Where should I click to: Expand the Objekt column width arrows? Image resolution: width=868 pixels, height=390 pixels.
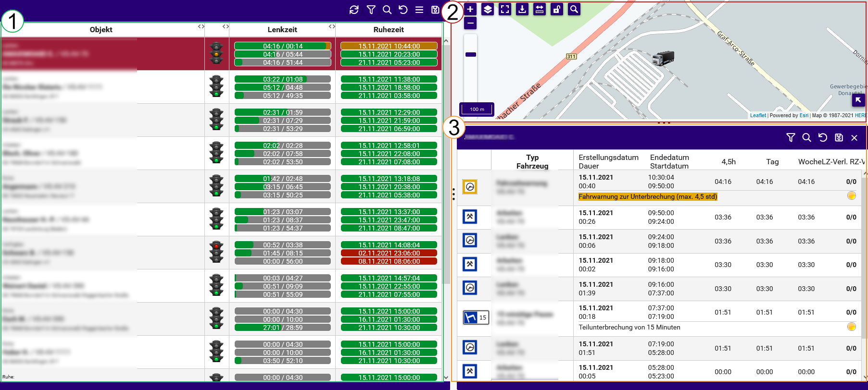(201, 26)
